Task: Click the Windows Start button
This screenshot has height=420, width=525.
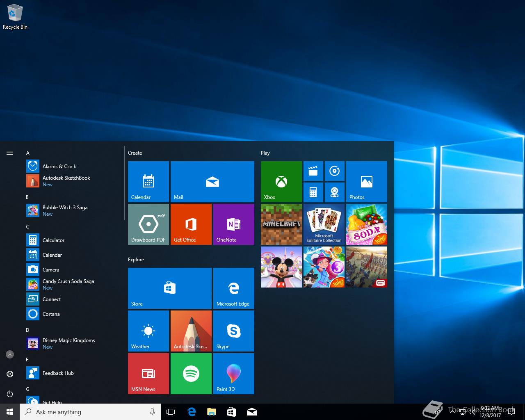Action: [10, 412]
